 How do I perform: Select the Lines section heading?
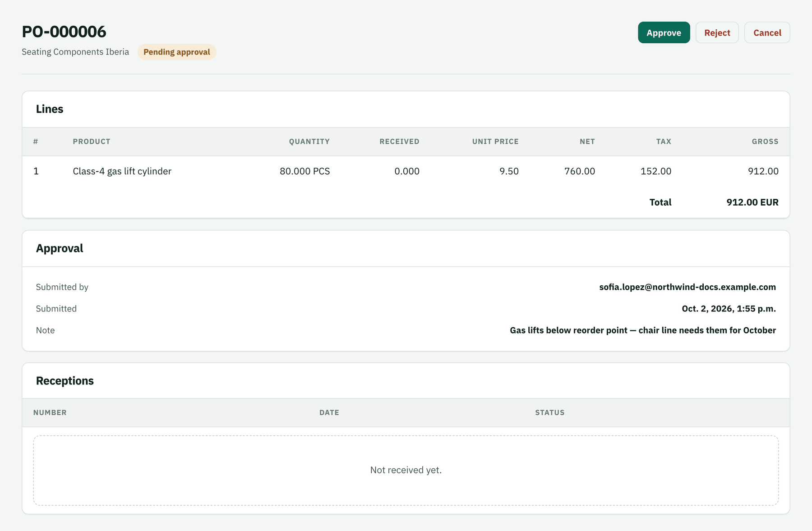click(50, 109)
